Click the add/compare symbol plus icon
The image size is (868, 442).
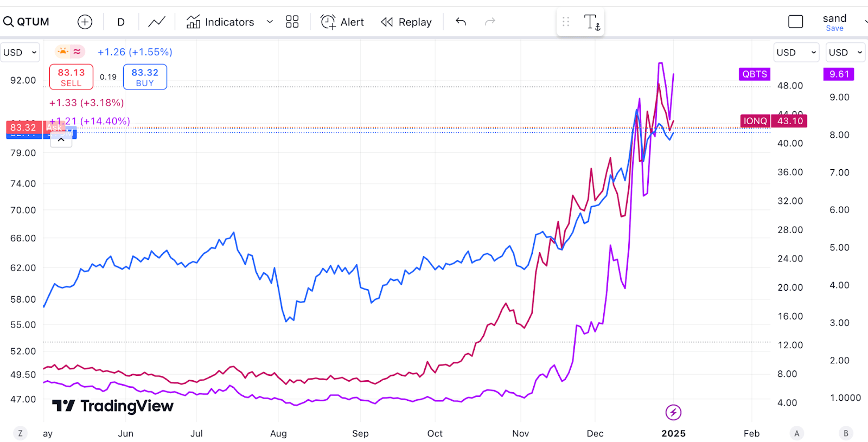click(x=85, y=22)
